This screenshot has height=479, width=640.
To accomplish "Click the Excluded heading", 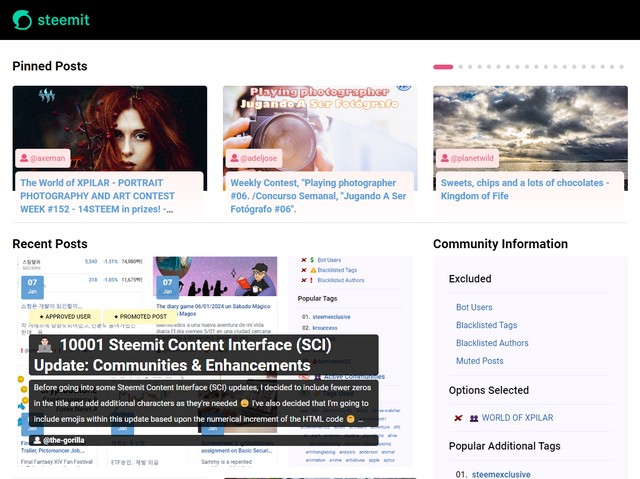I will tap(470, 279).
